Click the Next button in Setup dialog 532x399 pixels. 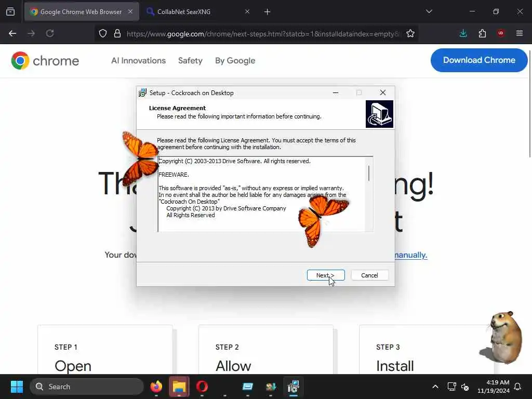(x=325, y=275)
